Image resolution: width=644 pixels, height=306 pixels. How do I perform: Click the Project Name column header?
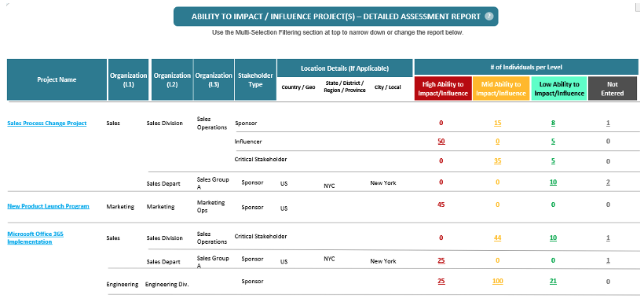[57, 79]
